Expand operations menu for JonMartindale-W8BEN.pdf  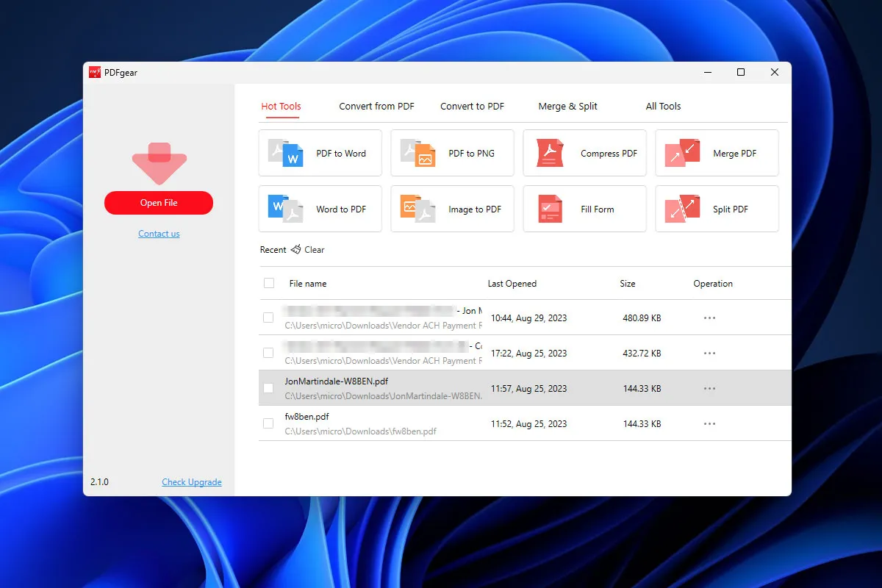[x=709, y=389]
